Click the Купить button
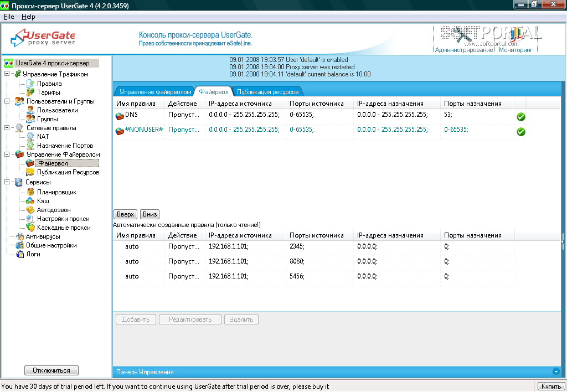Screen dimensions: 567x392 (551, 386)
